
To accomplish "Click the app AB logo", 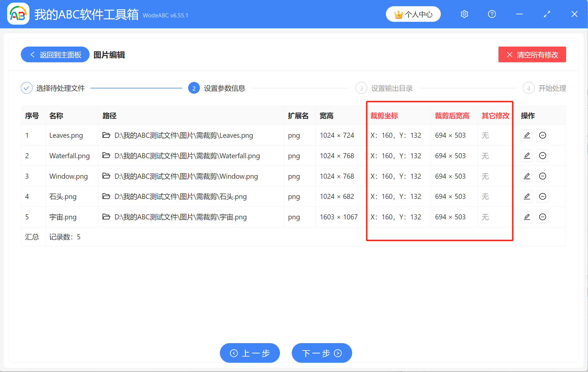I will [18, 14].
